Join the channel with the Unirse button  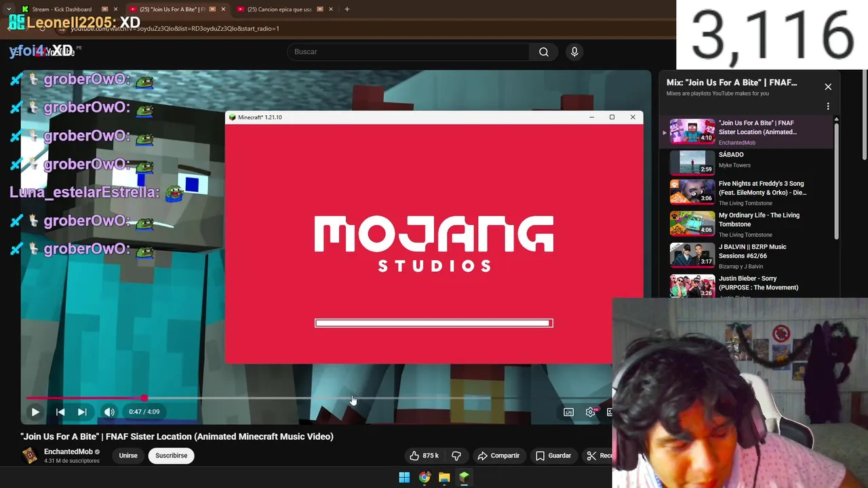(128, 455)
